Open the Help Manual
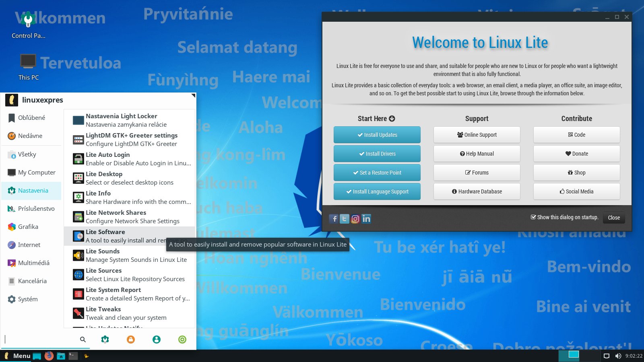 pos(477,154)
